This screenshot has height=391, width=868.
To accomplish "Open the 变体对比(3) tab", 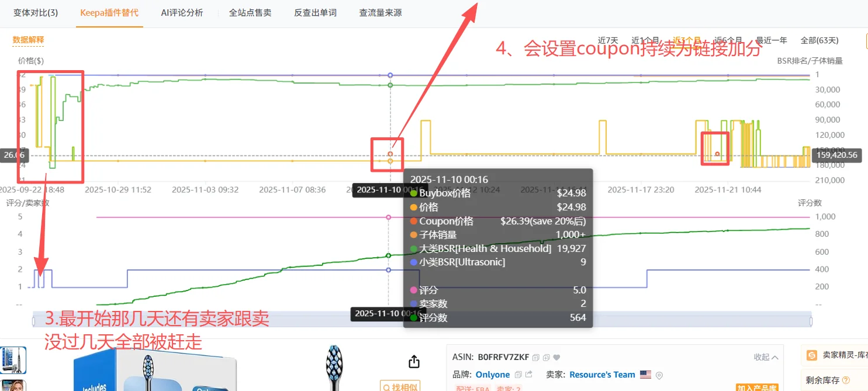I will (x=36, y=13).
